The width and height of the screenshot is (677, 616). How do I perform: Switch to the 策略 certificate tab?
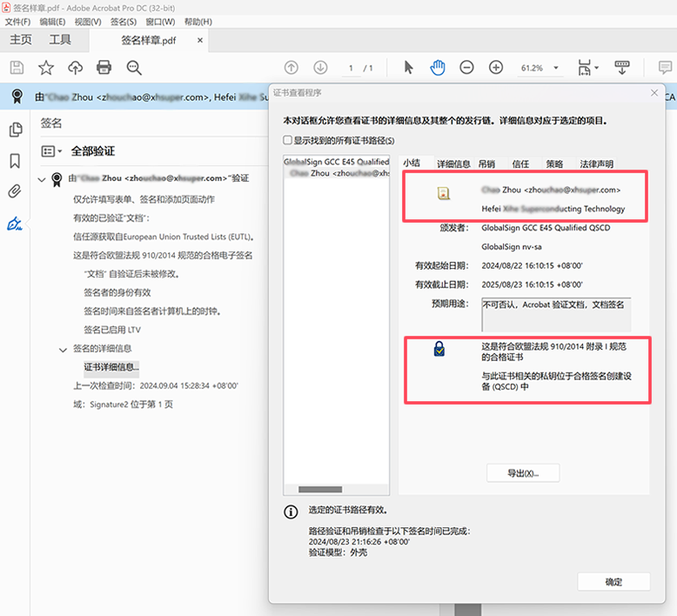(x=554, y=164)
